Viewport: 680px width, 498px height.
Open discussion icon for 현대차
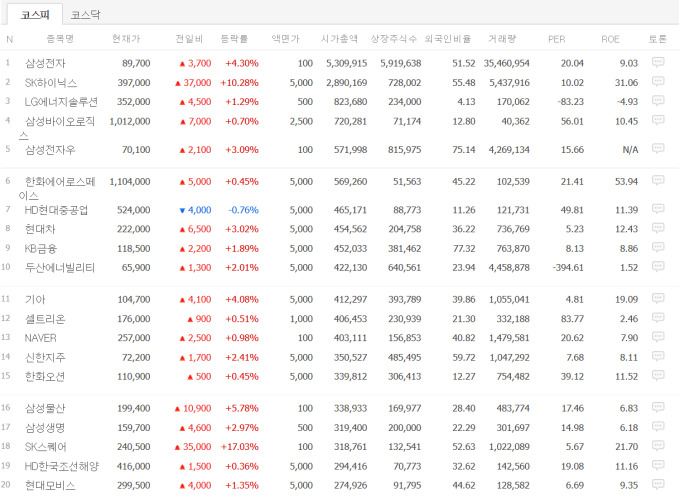click(658, 229)
